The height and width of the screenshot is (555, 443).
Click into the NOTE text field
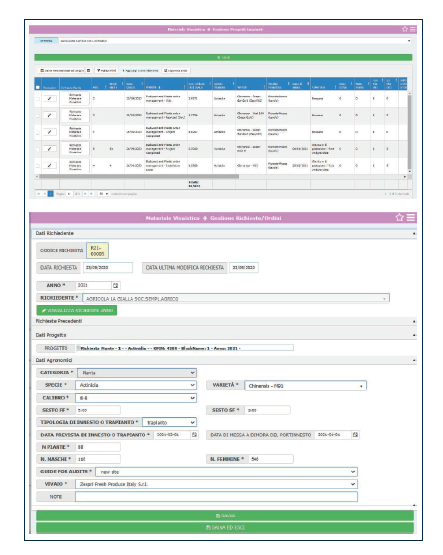coord(216,497)
